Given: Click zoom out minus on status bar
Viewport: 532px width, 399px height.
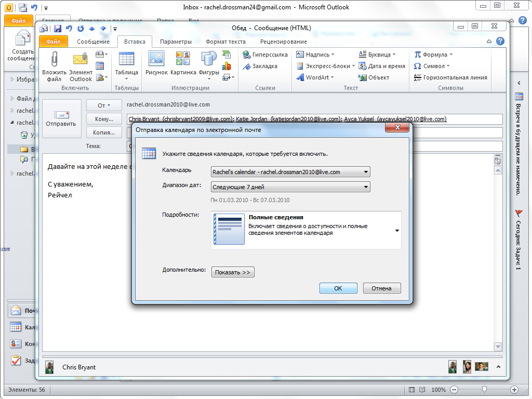Looking at the screenshot, I should [x=454, y=390].
